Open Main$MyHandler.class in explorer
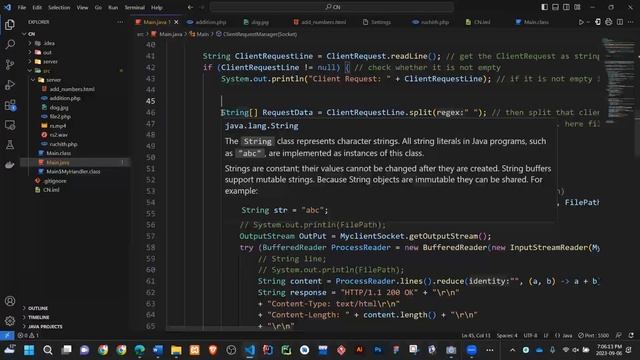The height and width of the screenshot is (360, 640). pyautogui.click(x=73, y=171)
